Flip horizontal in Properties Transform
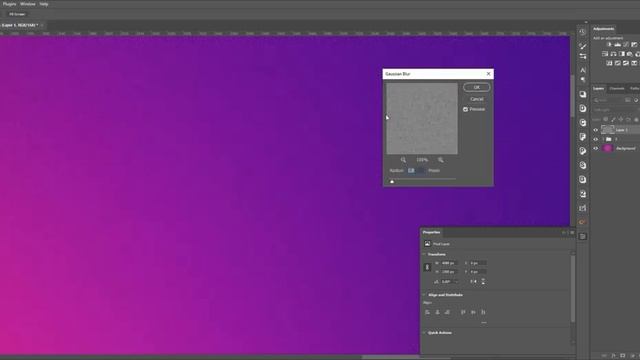Image resolution: width=640 pixels, height=360 pixels. 473,281
